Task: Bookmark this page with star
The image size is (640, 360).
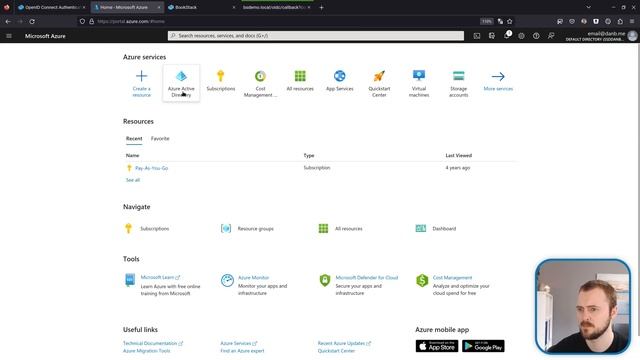Action: click(x=509, y=21)
